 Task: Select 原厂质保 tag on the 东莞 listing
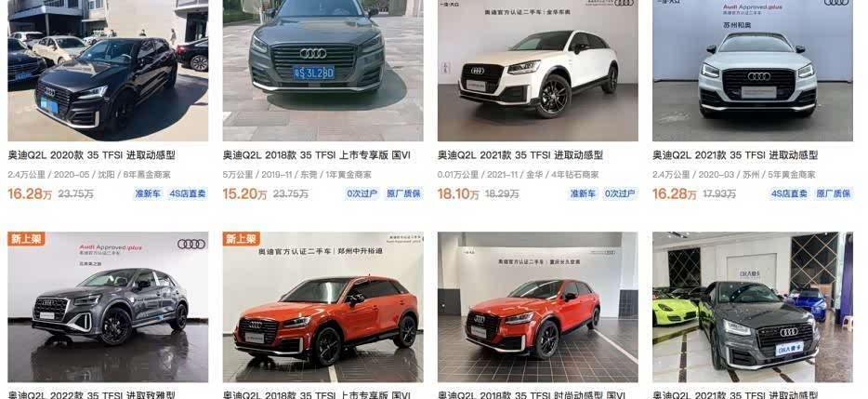[x=403, y=194]
